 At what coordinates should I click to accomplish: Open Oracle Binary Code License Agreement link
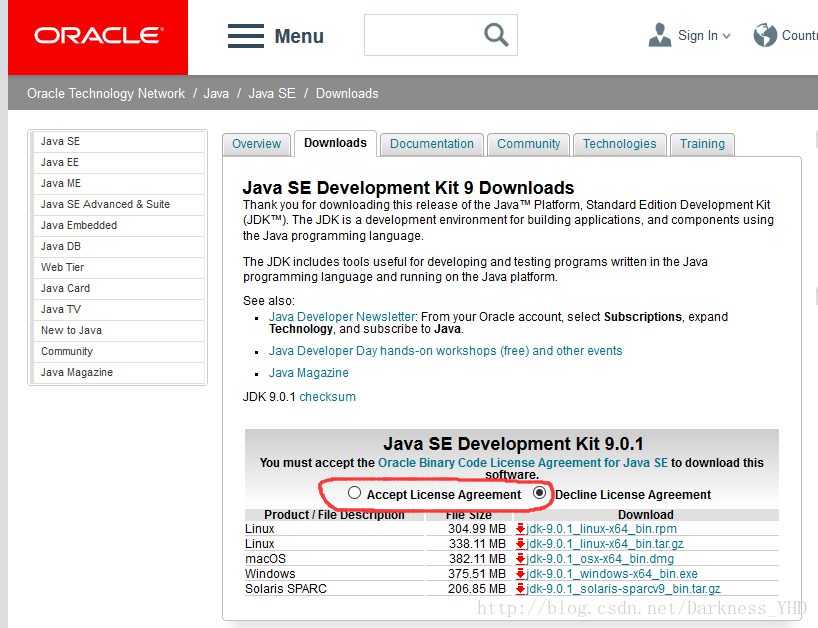pyautogui.click(x=523, y=463)
